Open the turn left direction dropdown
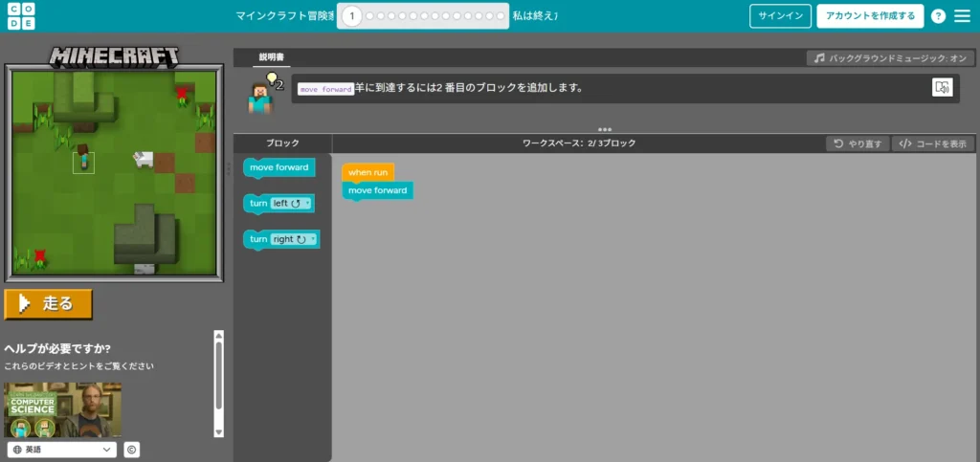Screen dimensions: 980x462 point(291,203)
